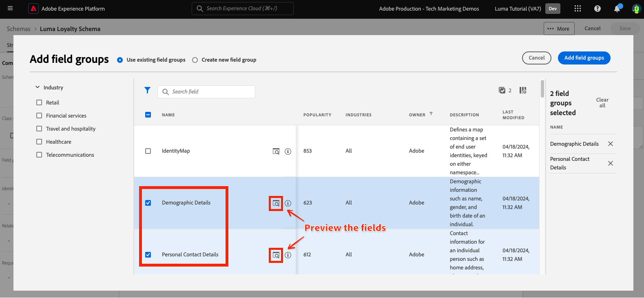Click the popularity value 612
This screenshot has height=298, width=644.
click(307, 255)
